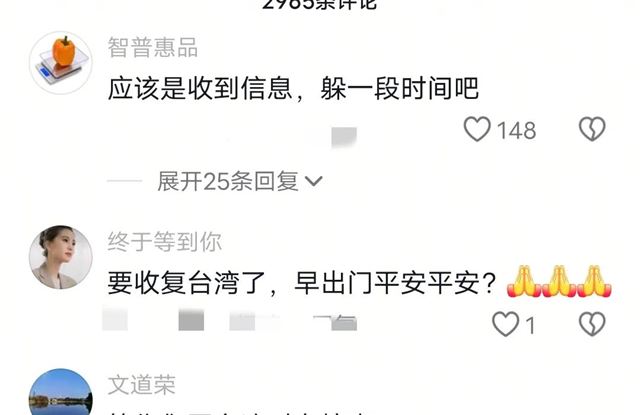
Task: Click the 2985条评论 comments header
Action: pyautogui.click(x=319, y=4)
